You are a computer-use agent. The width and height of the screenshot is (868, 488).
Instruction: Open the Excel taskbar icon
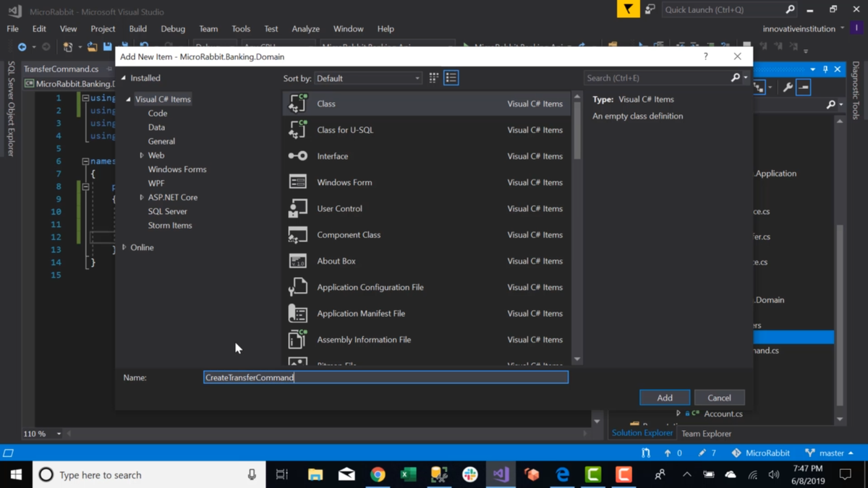coord(408,475)
